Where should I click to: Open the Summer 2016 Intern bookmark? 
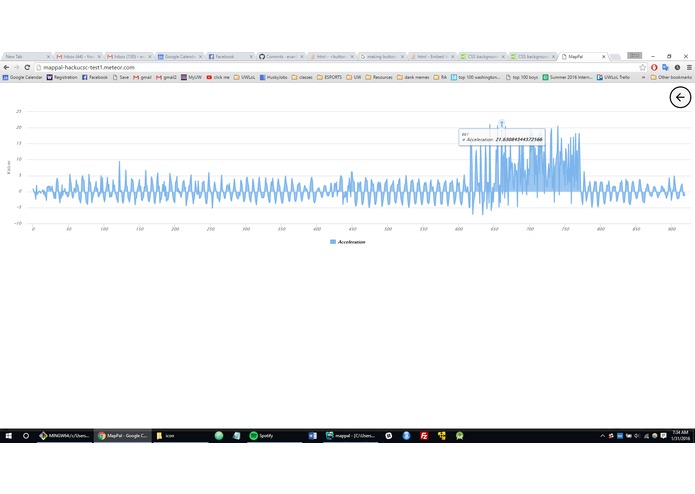(567, 77)
